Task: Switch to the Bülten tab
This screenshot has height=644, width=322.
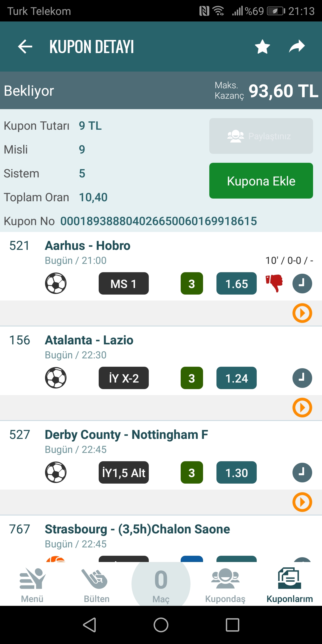Action: [x=96, y=585]
